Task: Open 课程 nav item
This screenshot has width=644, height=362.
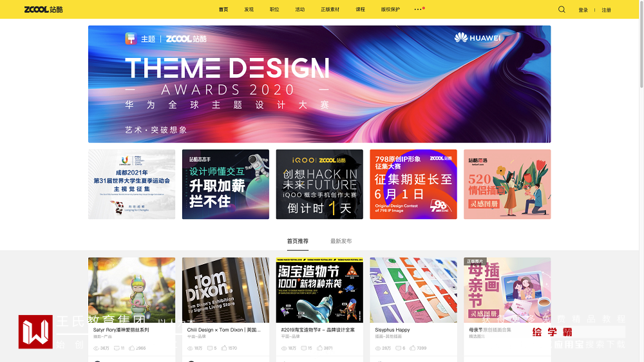Action: (x=360, y=10)
